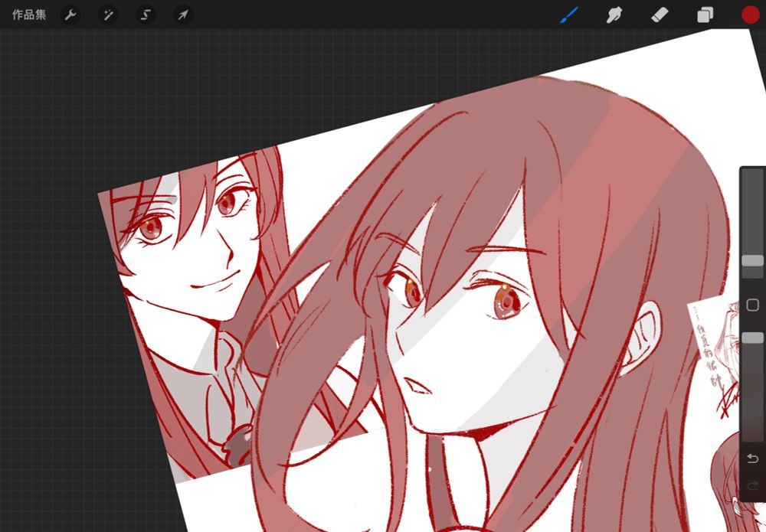Click the brush opacity slider handle
This screenshot has width=766, height=532.
pos(752,338)
